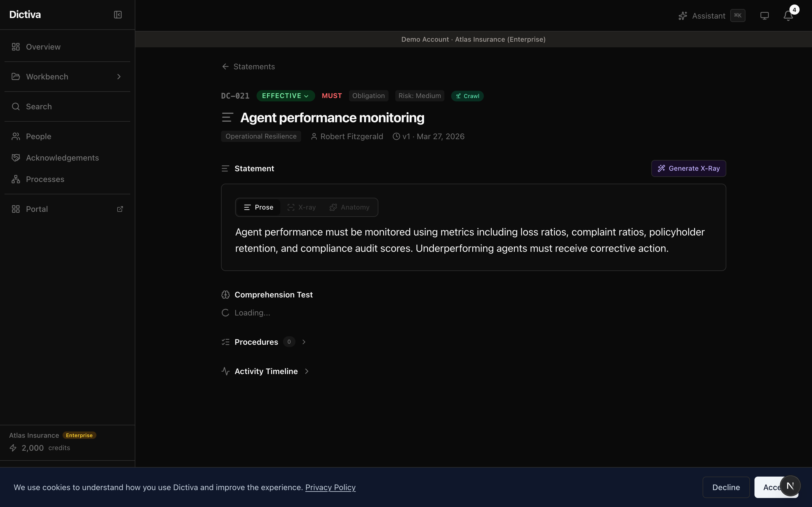This screenshot has height=507, width=812.
Task: Click the Assistant sparkle icon
Action: 683,16
